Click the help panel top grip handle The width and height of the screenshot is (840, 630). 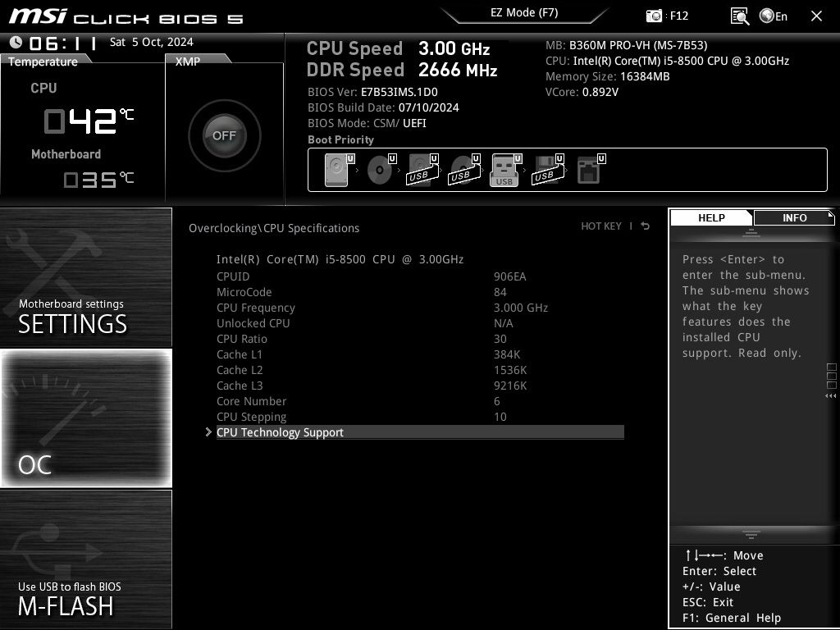[x=751, y=232]
